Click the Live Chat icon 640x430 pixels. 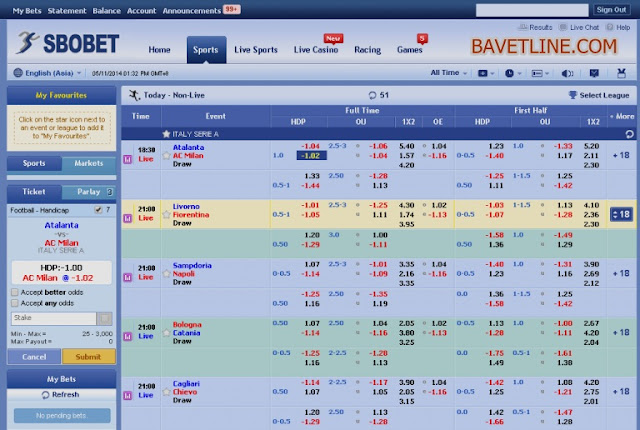point(563,27)
